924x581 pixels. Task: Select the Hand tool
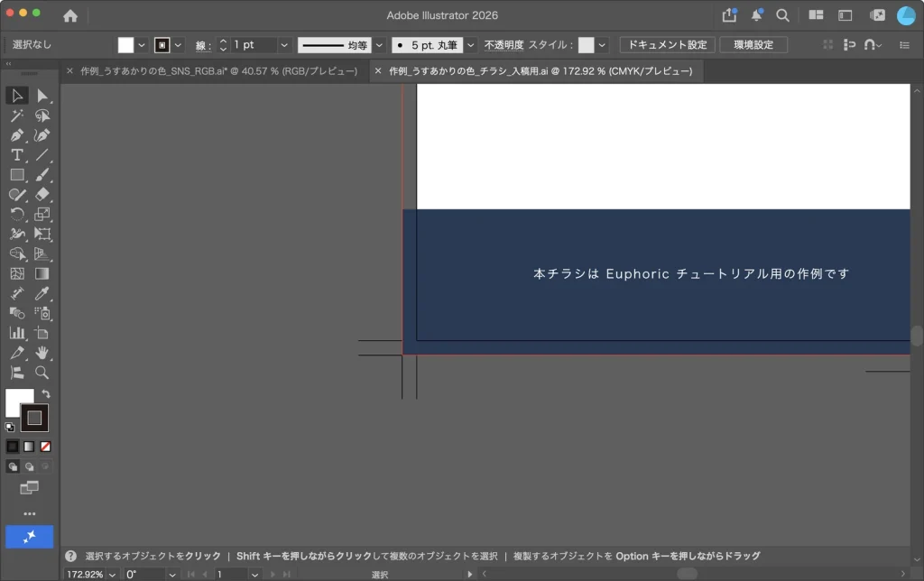click(x=42, y=353)
